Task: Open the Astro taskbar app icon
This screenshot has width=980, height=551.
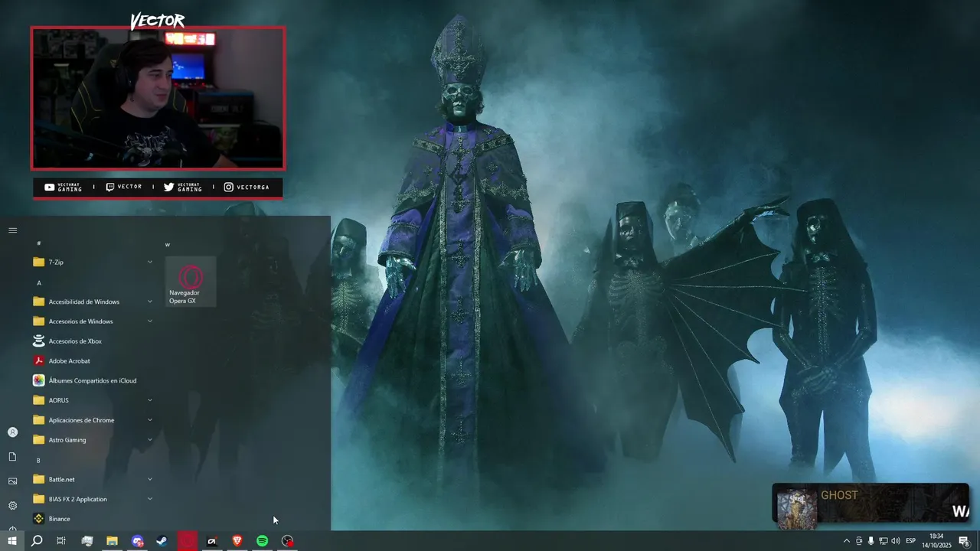Action: 212,541
